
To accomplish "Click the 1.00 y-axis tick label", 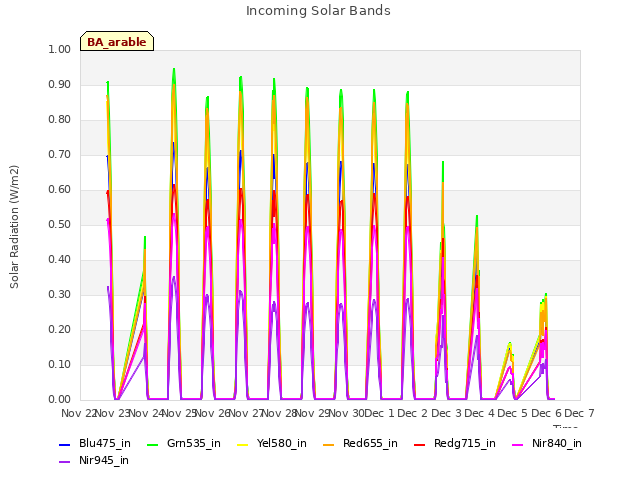I will point(59,49).
